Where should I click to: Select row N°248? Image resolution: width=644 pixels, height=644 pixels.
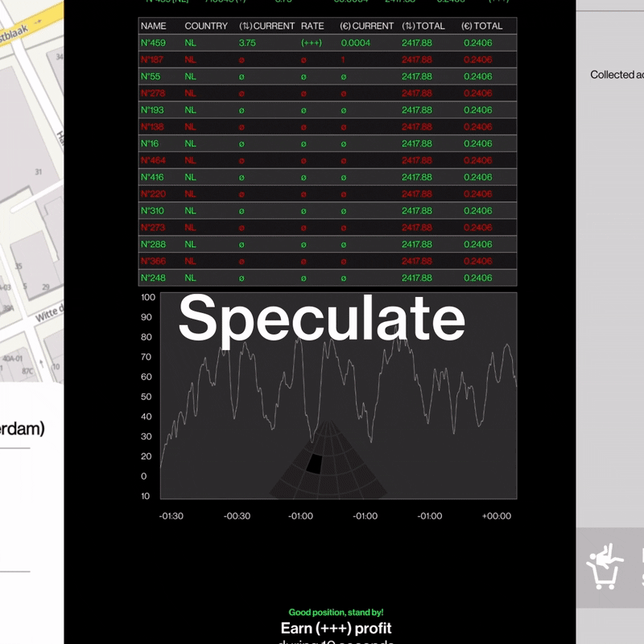tap(328, 278)
